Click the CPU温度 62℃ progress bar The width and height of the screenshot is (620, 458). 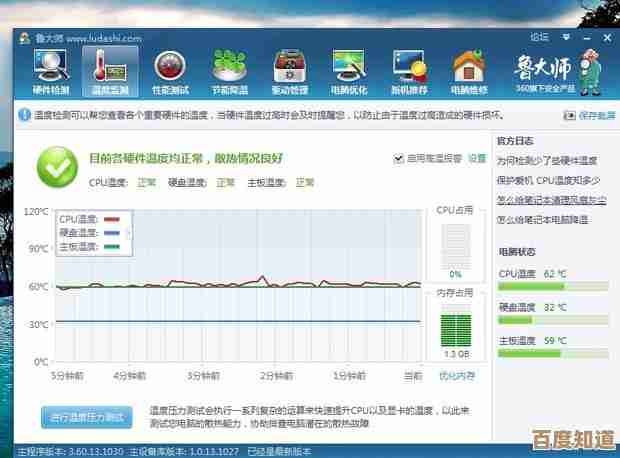(553, 286)
